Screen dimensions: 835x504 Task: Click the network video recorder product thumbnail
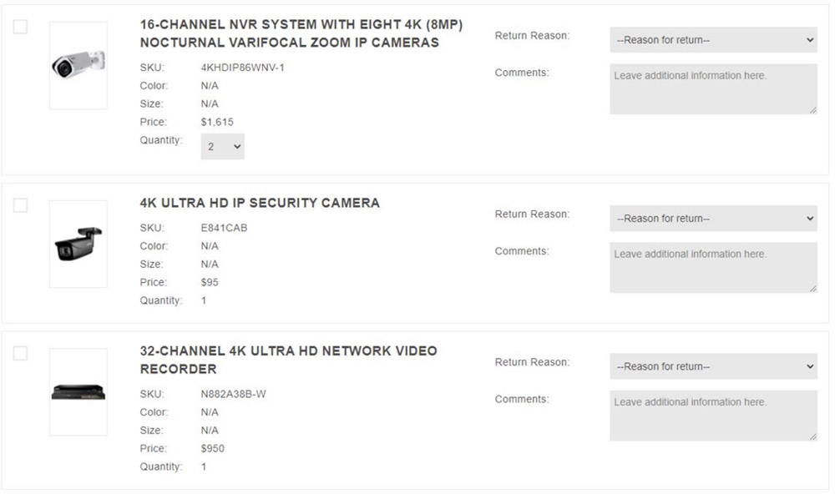78,392
